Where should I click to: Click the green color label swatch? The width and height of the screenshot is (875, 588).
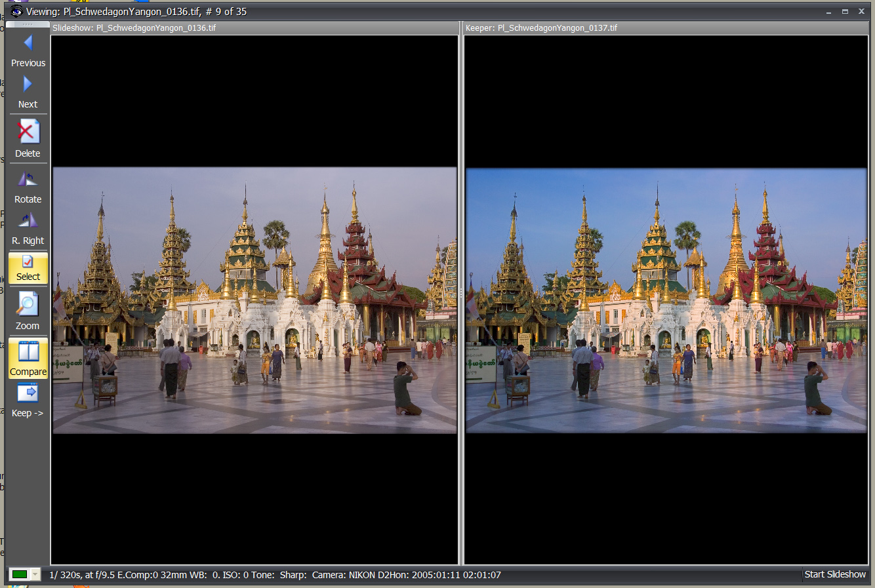tap(20, 575)
